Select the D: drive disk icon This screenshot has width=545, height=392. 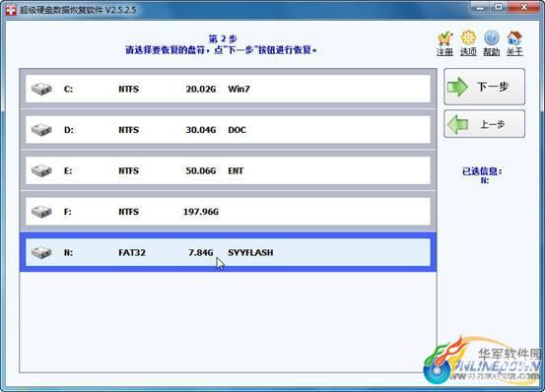pos(41,130)
